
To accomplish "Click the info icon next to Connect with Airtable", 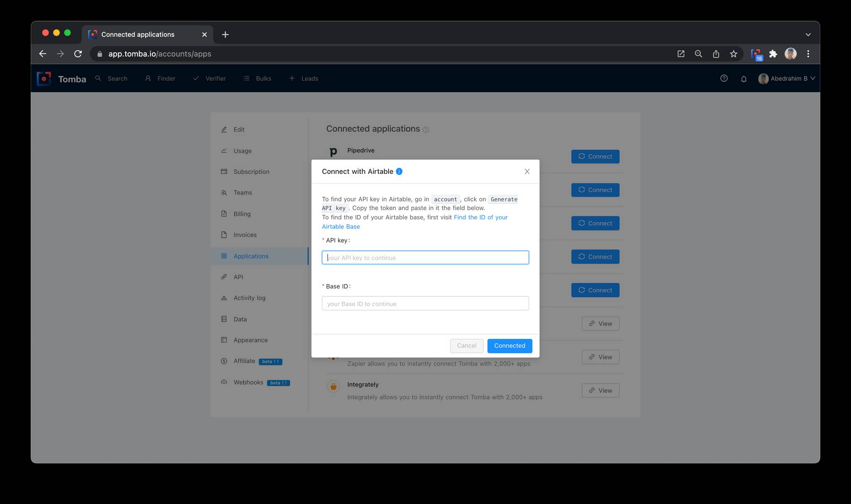I will click(399, 172).
